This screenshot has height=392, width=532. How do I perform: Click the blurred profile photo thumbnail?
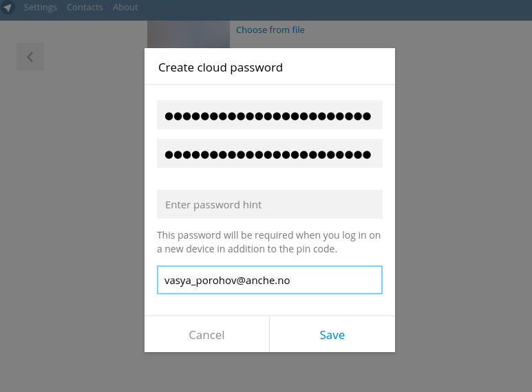tap(188, 34)
